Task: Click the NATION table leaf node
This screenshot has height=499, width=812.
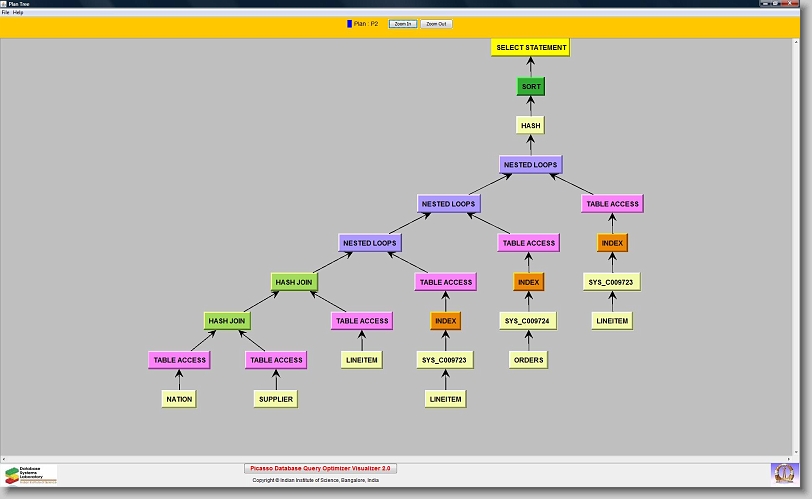Action: point(178,399)
